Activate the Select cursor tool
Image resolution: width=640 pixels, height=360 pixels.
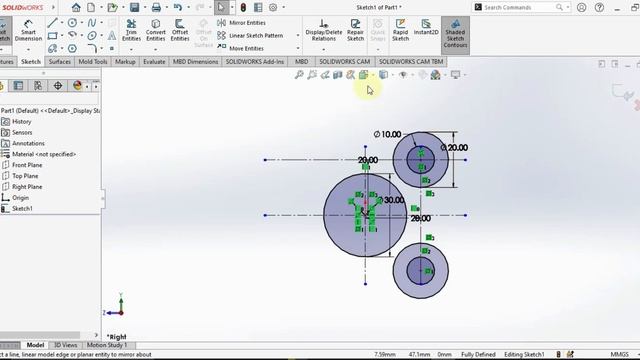pyautogui.click(x=221, y=7)
